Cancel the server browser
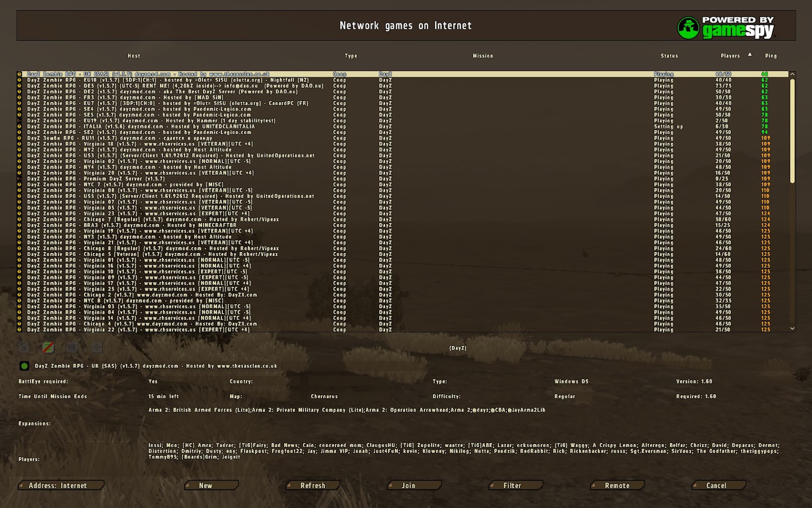 [719, 486]
